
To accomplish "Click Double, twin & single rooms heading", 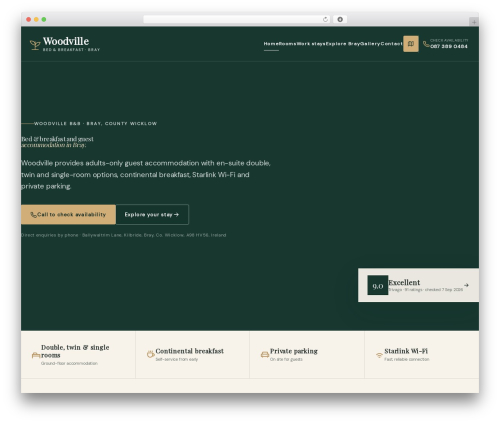I will tap(75, 351).
